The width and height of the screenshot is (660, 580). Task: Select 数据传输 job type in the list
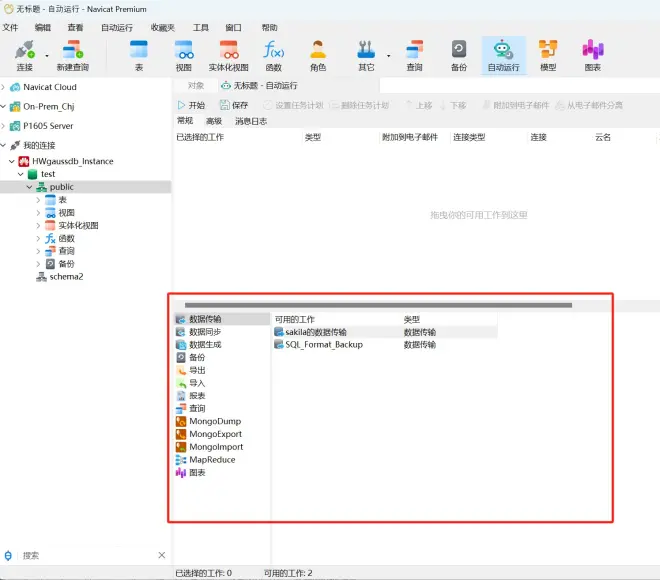(x=222, y=319)
